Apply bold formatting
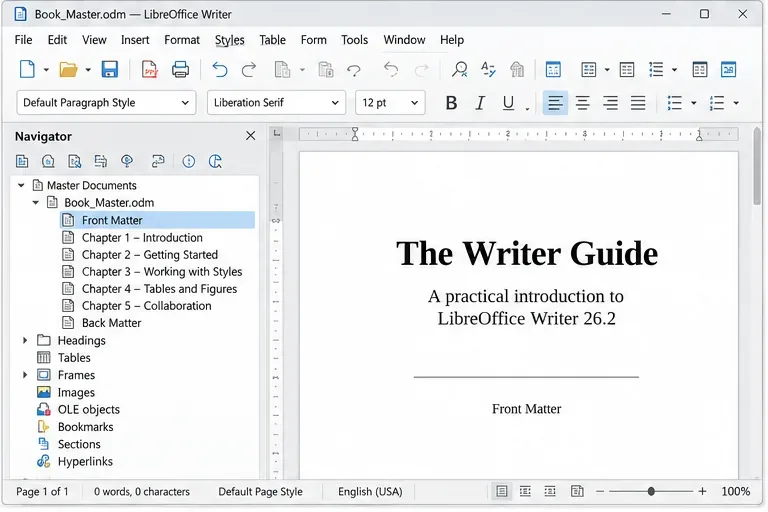This screenshot has height=512, width=768. click(451, 103)
